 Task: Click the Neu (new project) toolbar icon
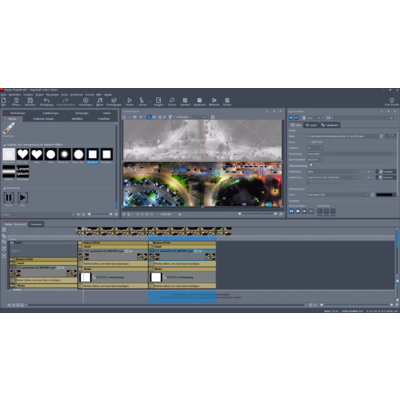tap(4, 101)
